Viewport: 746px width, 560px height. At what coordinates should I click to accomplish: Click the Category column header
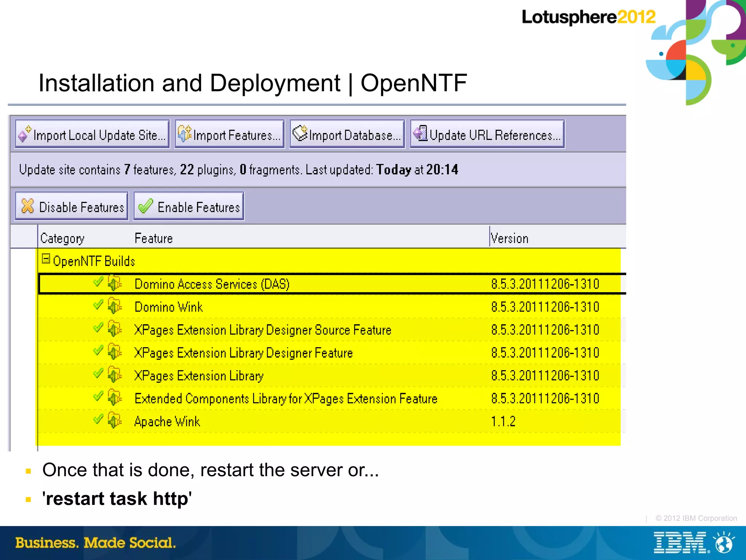62,238
